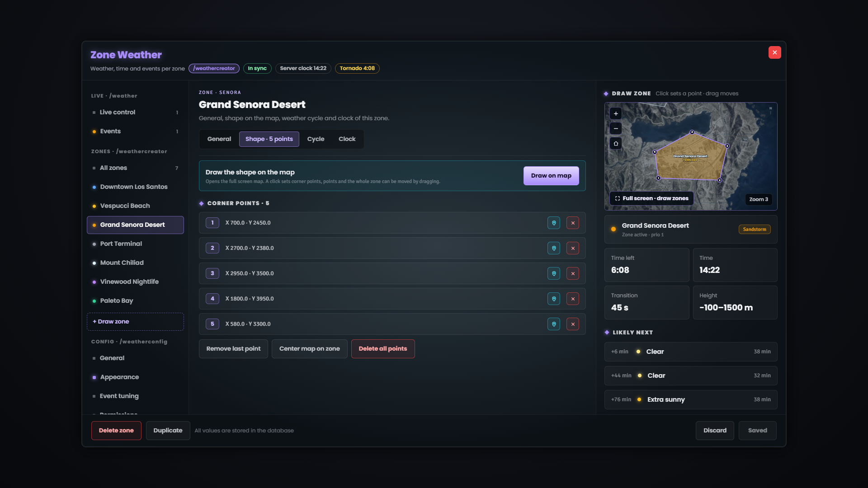Click the Draw on map button
The image size is (868, 488).
pyautogui.click(x=551, y=176)
